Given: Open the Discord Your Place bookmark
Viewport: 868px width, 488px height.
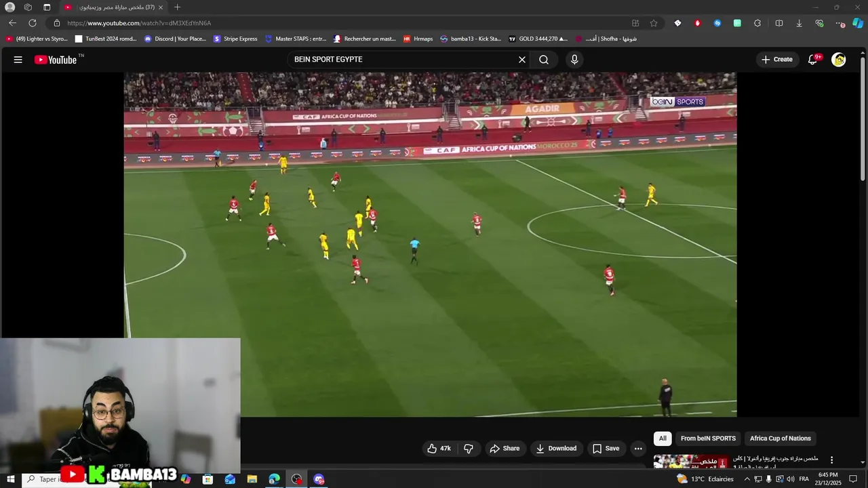Looking at the screenshot, I should click(175, 39).
